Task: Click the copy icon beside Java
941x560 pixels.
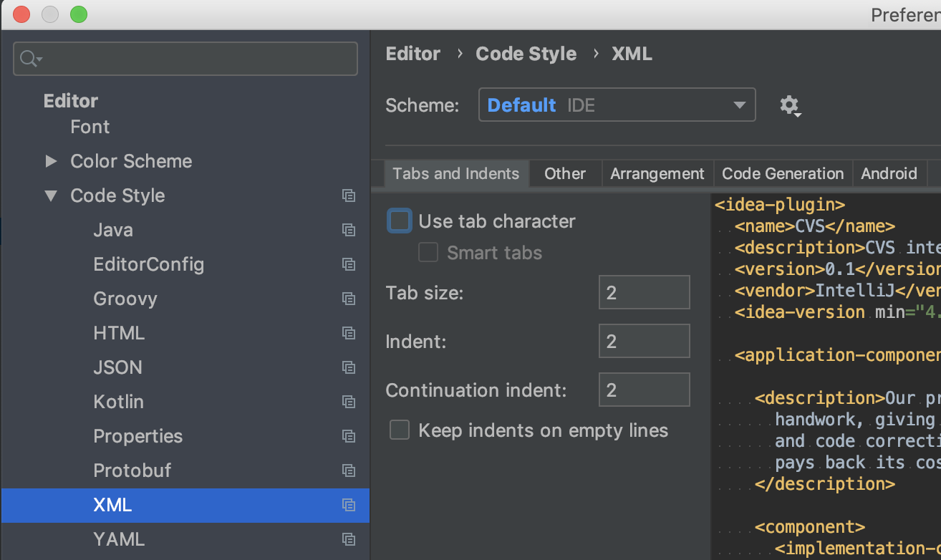Action: [349, 230]
